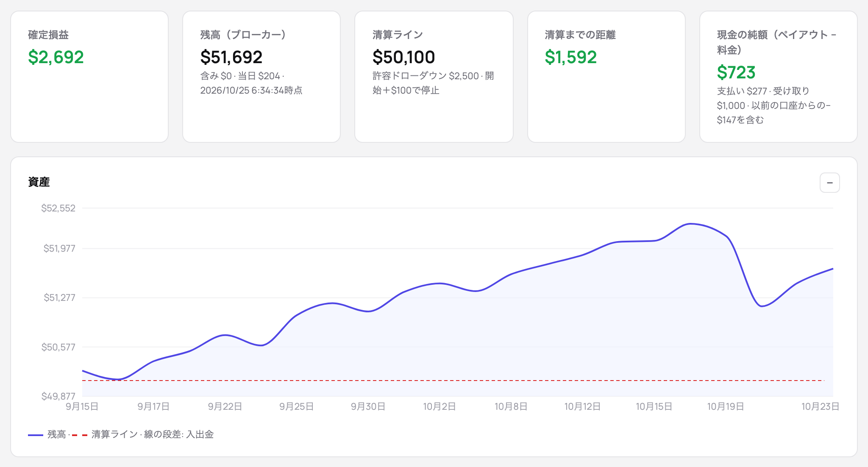Image resolution: width=868 pixels, height=467 pixels.
Task: Click the 9月30日 x-axis date
Action: 368,406
